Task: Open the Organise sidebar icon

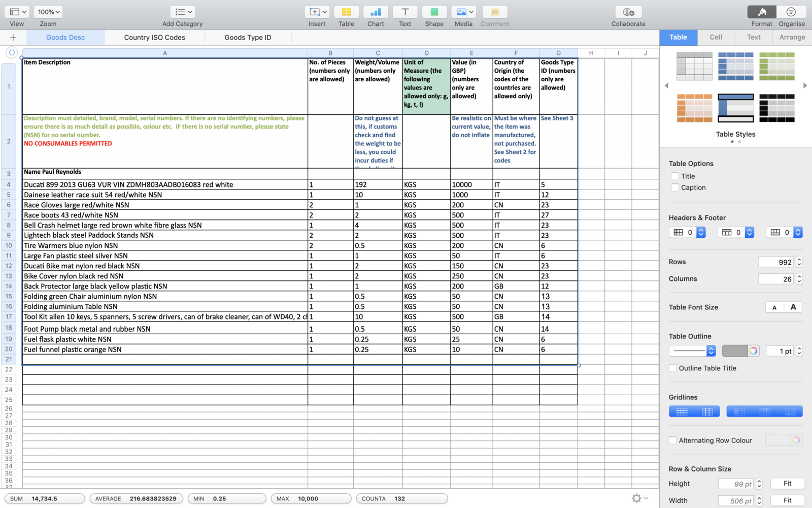Action: (791, 12)
